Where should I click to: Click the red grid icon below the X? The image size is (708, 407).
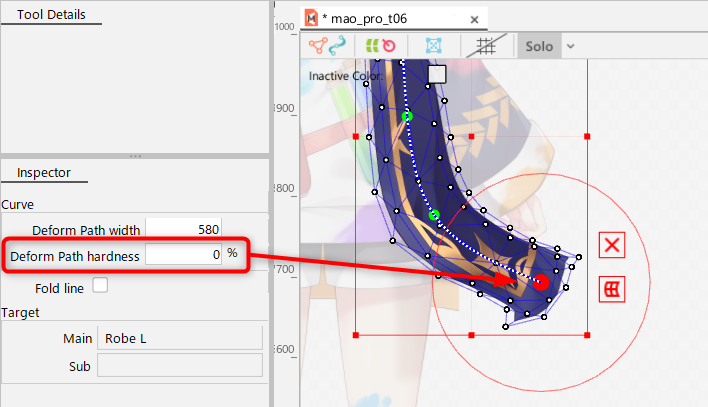612,289
